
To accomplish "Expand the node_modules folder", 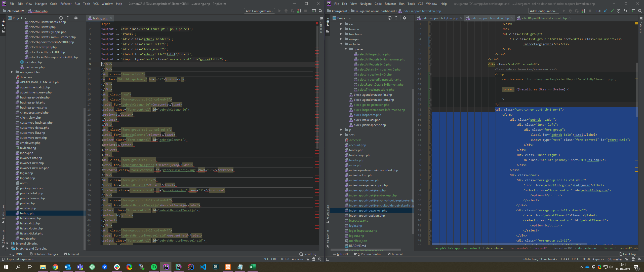I will point(12,72).
